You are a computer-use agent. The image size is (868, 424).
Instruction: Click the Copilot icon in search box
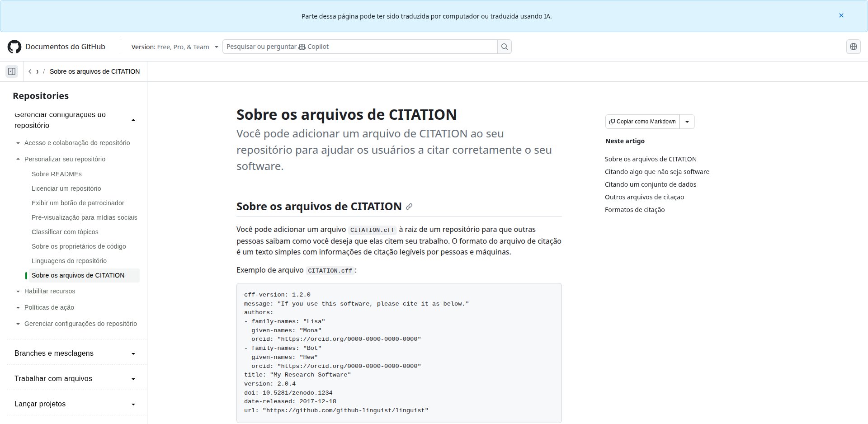pos(302,47)
